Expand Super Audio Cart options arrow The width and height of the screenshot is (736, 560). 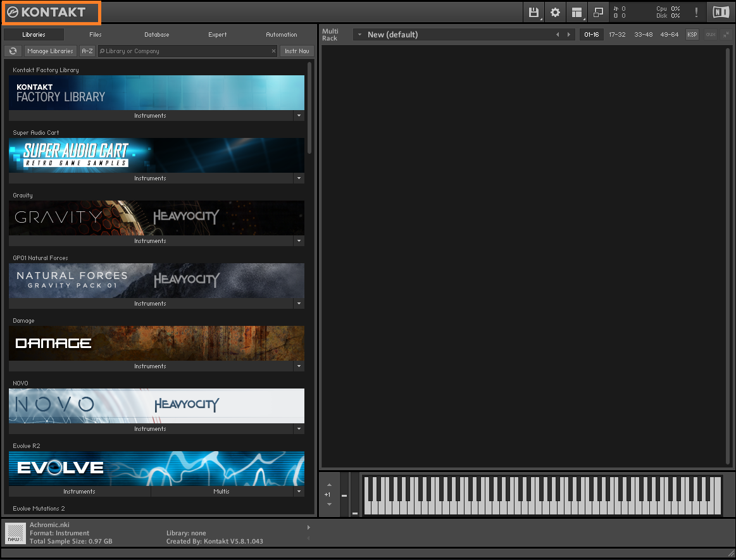(299, 178)
